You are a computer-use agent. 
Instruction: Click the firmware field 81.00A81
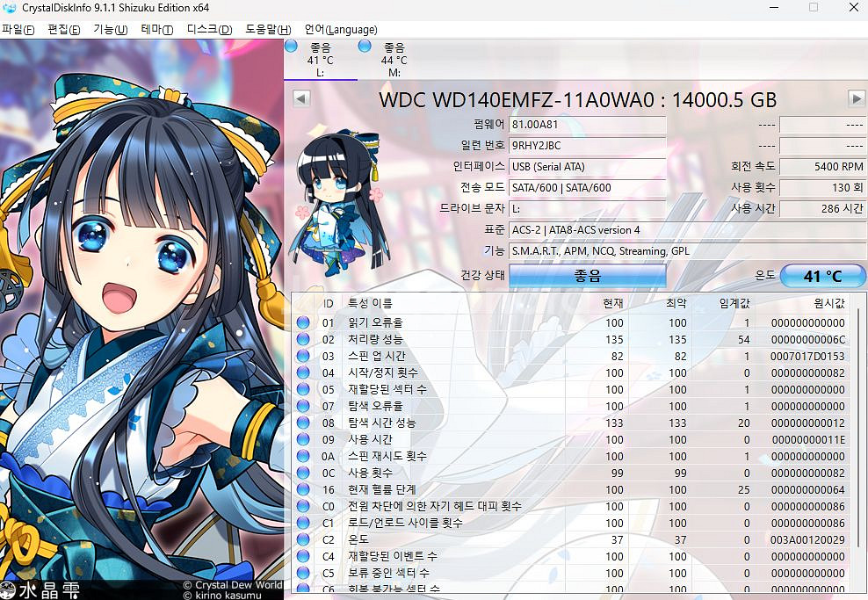tap(588, 125)
